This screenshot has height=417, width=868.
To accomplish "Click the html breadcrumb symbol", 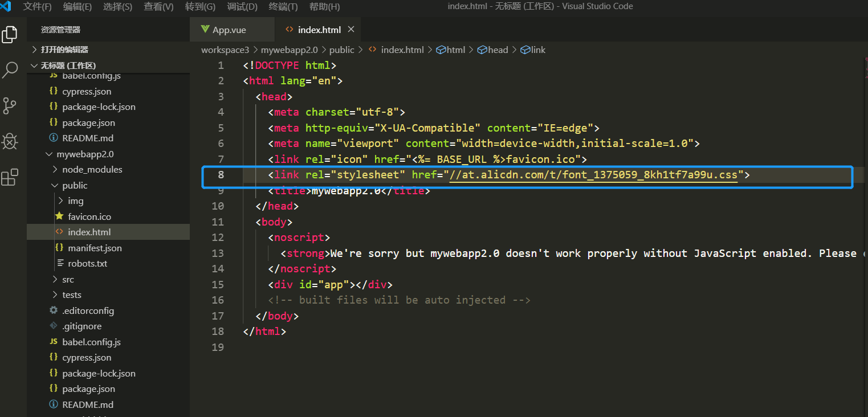I will [x=451, y=50].
